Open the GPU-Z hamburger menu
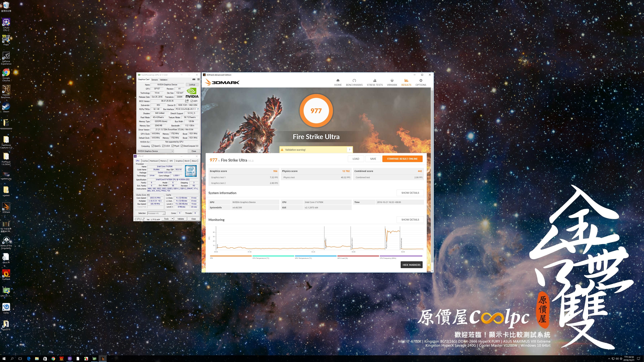644x362 pixels. point(199,79)
